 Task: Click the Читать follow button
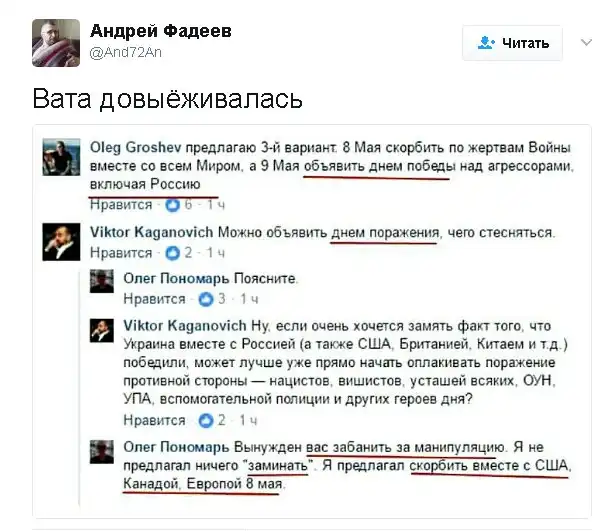click(x=512, y=43)
